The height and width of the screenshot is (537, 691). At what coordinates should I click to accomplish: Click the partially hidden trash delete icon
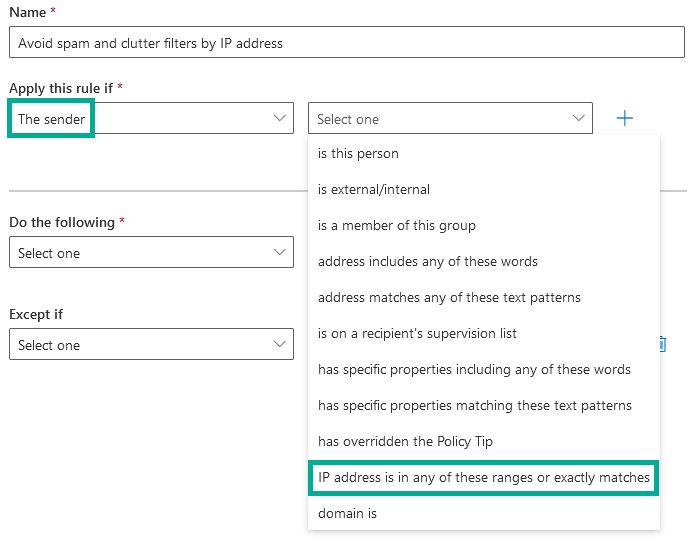[x=663, y=344]
